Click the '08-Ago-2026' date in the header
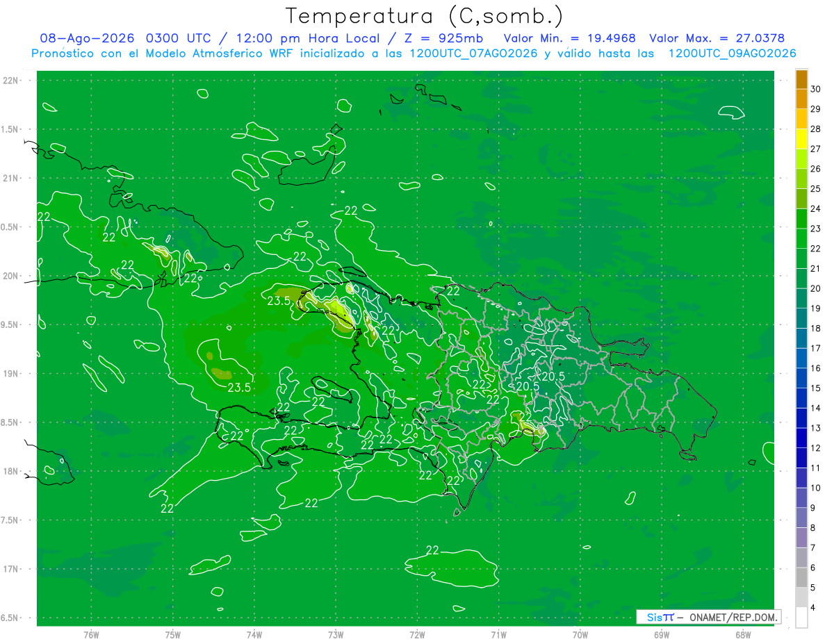Screen dimensions: 834x644 pyautogui.click(x=88, y=38)
